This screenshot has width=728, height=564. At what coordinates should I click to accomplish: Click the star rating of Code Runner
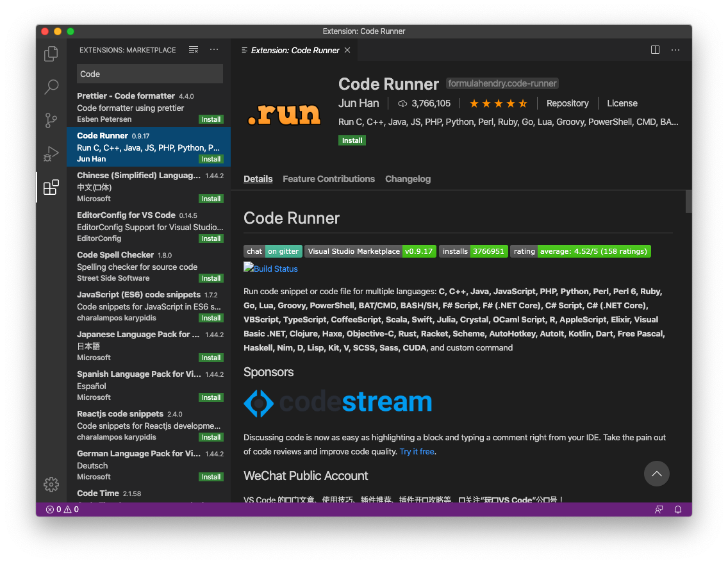[x=498, y=104]
